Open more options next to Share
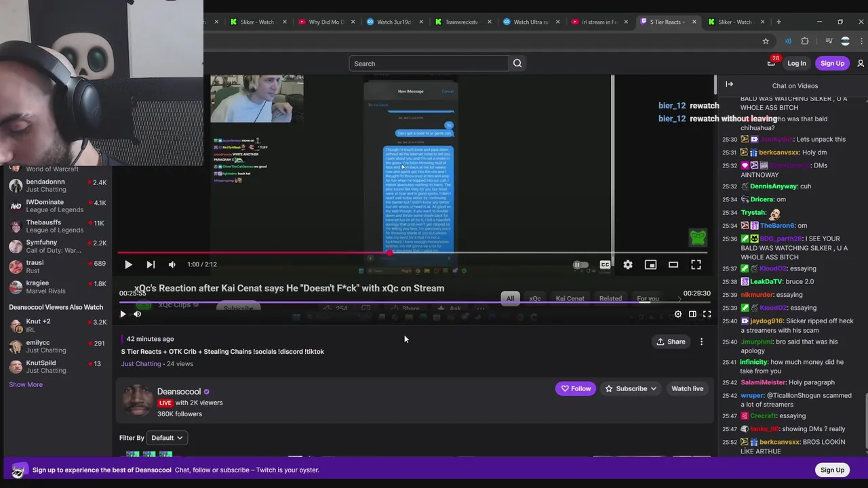 pos(701,342)
